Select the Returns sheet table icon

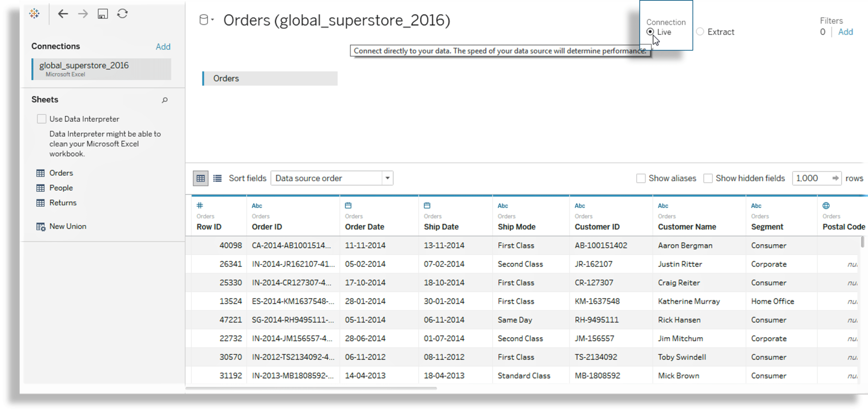(40, 202)
